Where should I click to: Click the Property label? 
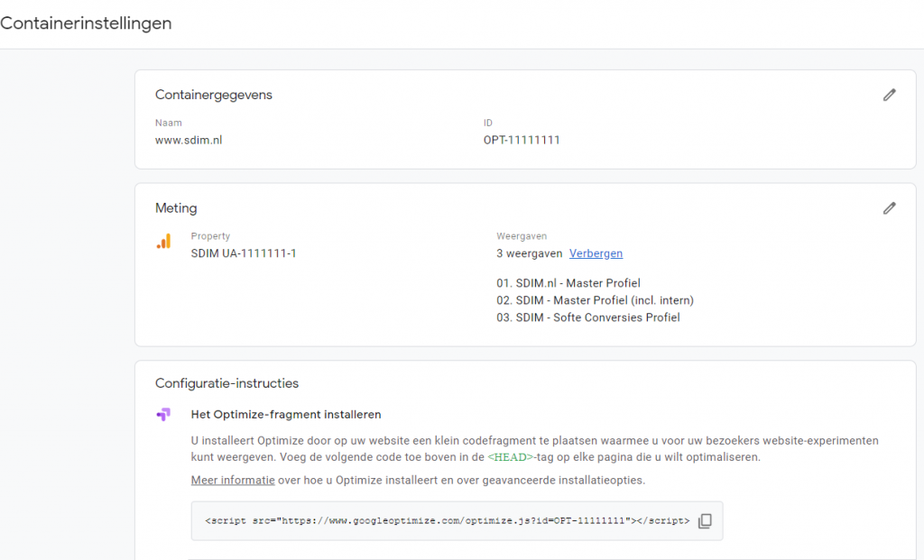pos(210,236)
